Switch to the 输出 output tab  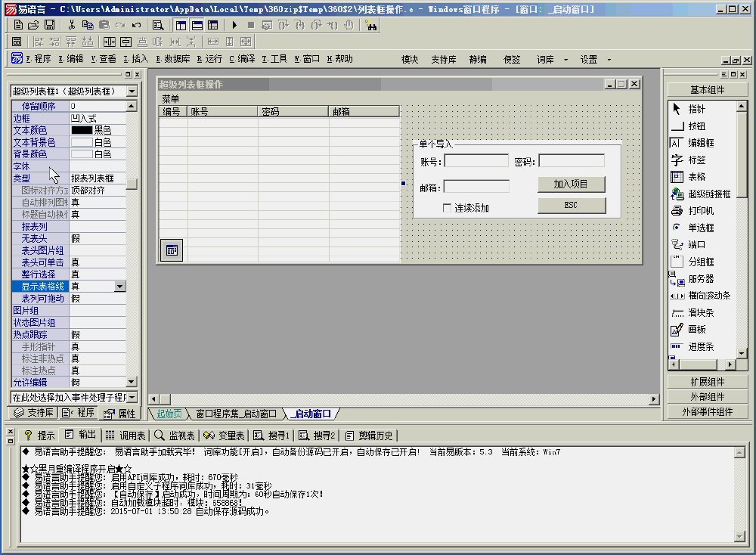click(x=81, y=435)
